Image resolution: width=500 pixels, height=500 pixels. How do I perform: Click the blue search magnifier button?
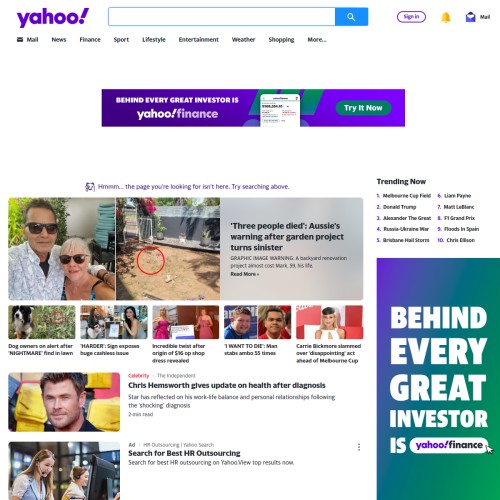[x=351, y=17]
